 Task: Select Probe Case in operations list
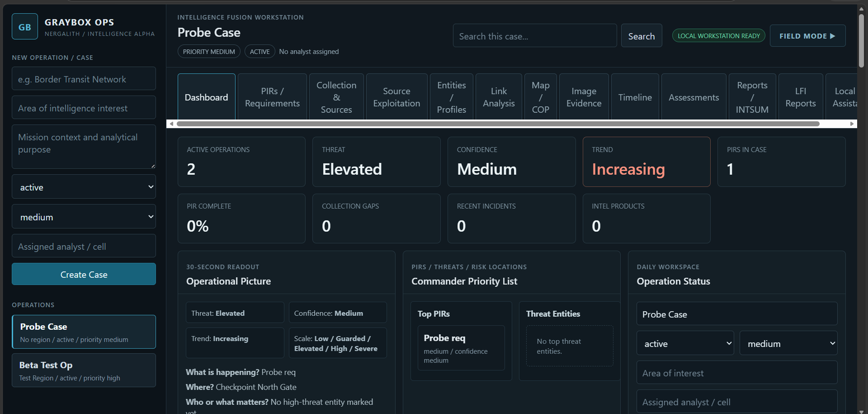(84, 332)
